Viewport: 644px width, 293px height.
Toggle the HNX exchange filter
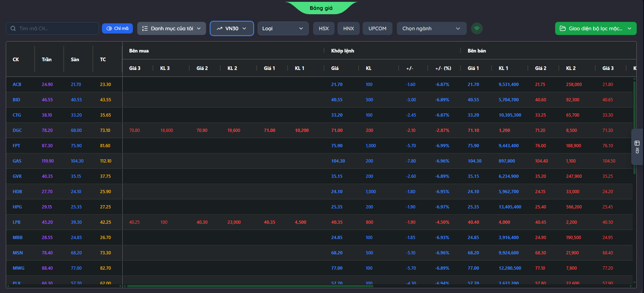[x=348, y=28]
